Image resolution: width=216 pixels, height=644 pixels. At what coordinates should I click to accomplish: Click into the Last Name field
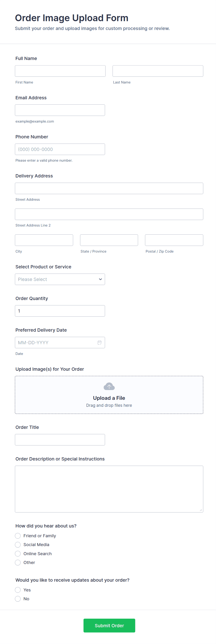(158, 71)
